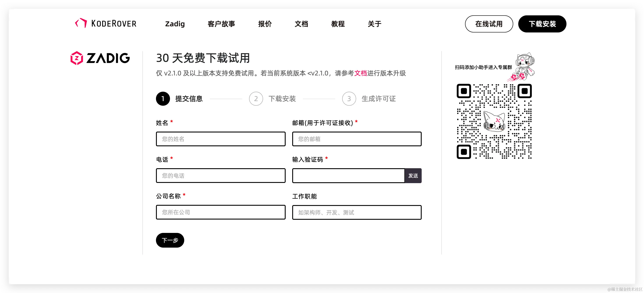Go to the 报价 pricing page
Image resolution: width=644 pixels, height=293 pixels.
(x=265, y=24)
